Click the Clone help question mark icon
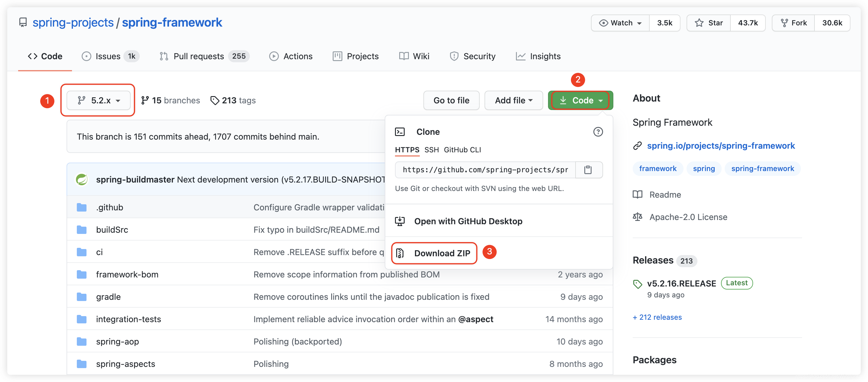This screenshot has height=382, width=868. click(x=598, y=131)
